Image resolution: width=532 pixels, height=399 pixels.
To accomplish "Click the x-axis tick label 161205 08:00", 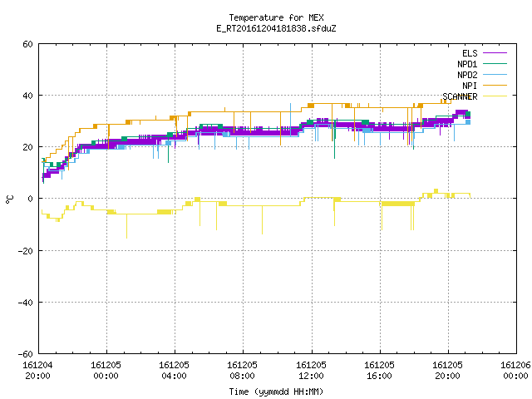I will click(x=243, y=371).
